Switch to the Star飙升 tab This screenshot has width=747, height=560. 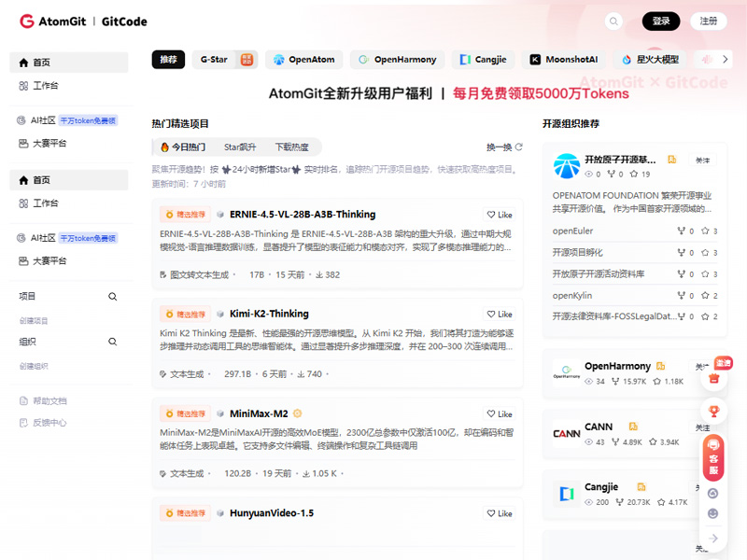[x=240, y=147]
